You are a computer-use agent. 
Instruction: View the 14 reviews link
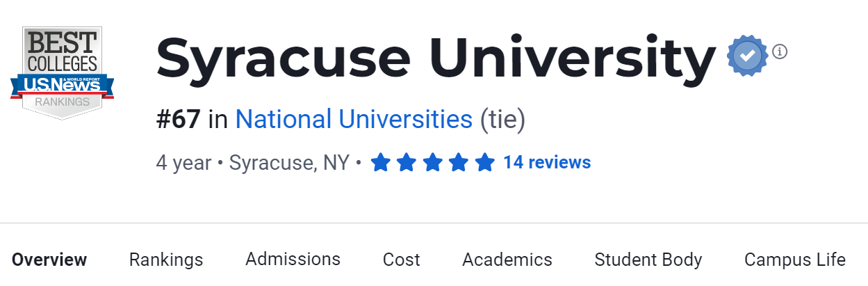click(x=547, y=163)
